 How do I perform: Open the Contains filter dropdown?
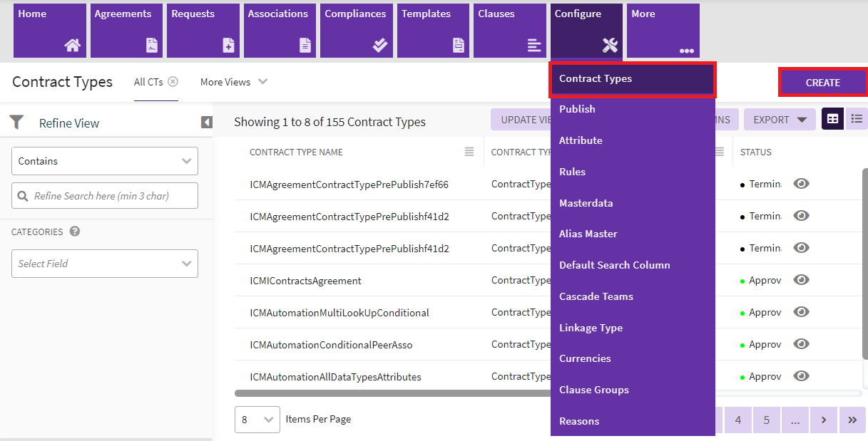coord(105,161)
